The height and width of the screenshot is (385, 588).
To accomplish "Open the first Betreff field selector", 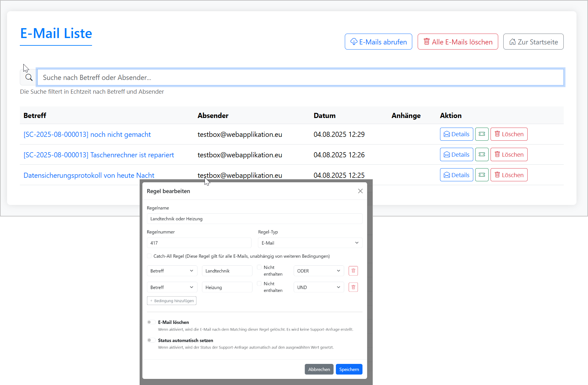I will coord(172,271).
